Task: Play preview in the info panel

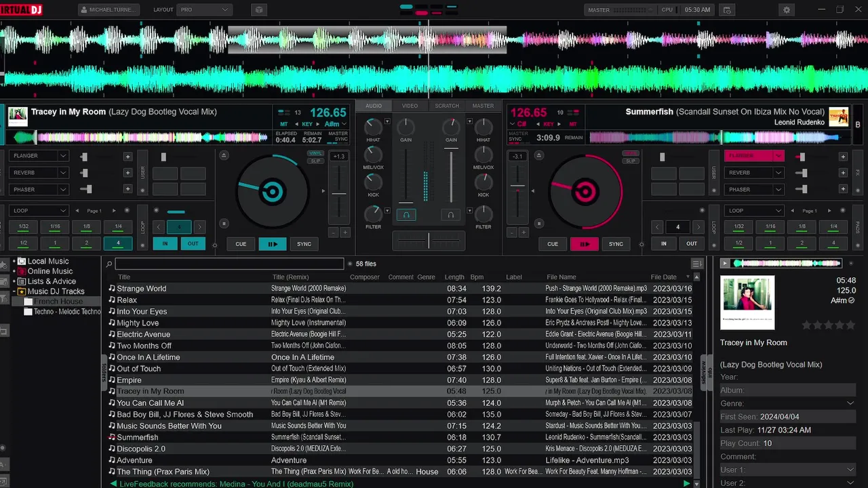Action: point(725,264)
